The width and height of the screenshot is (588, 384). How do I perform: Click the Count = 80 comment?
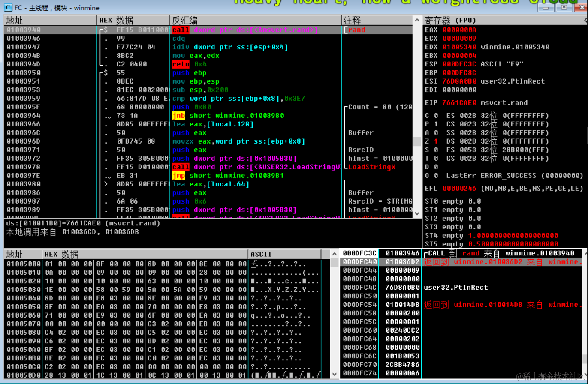[x=380, y=107]
